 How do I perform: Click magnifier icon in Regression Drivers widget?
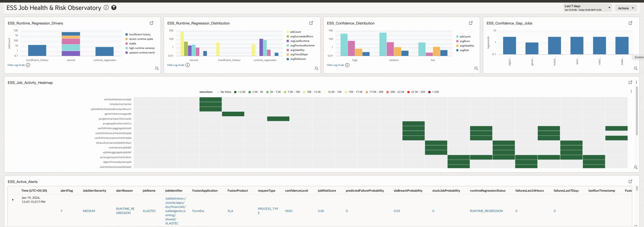click(157, 68)
